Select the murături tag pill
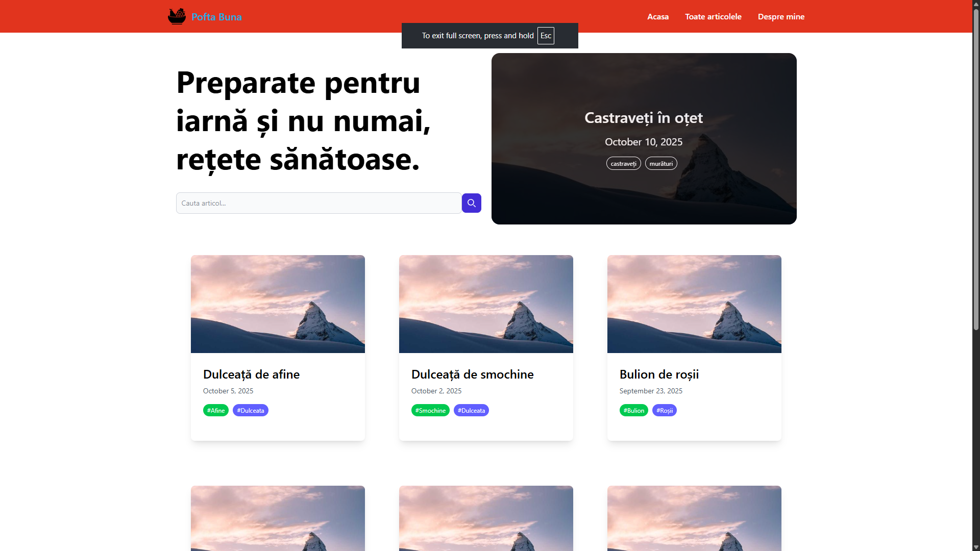This screenshot has height=551, width=980. (661, 164)
